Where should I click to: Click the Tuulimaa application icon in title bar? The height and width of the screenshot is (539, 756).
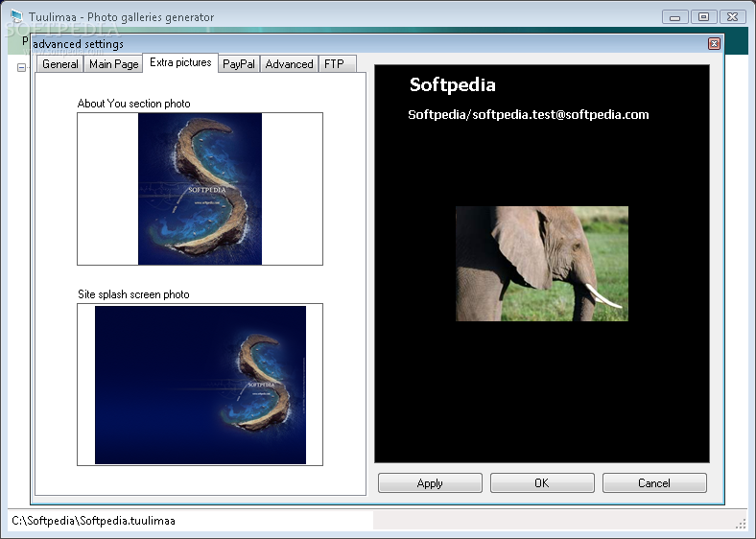click(17, 16)
